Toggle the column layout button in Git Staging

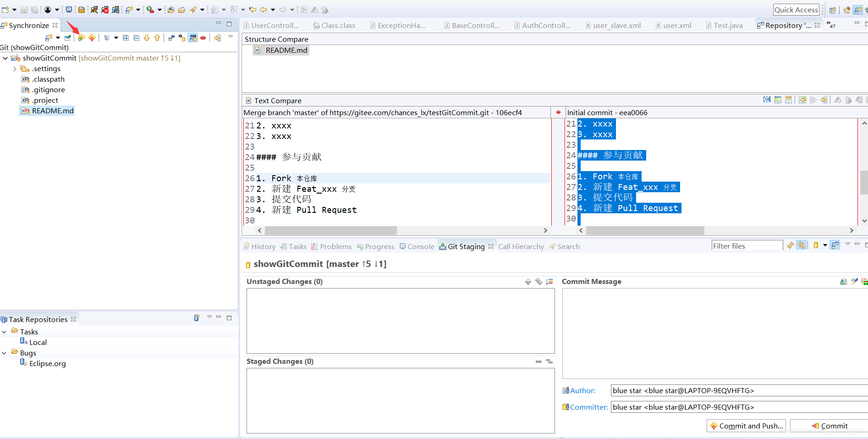click(x=835, y=245)
